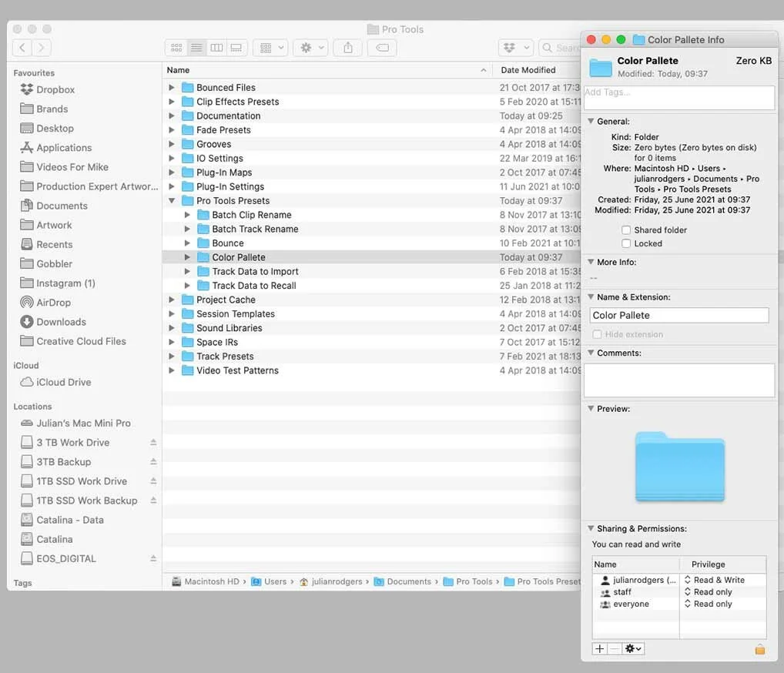Expand the Batch Clip Rename folder
Viewport: 784px width, 673px height.
tap(187, 215)
